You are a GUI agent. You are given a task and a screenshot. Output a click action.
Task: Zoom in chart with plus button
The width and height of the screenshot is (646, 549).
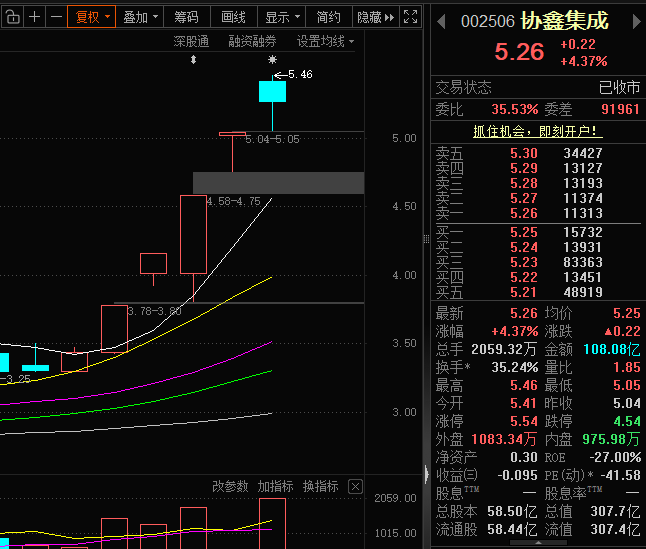(35, 17)
